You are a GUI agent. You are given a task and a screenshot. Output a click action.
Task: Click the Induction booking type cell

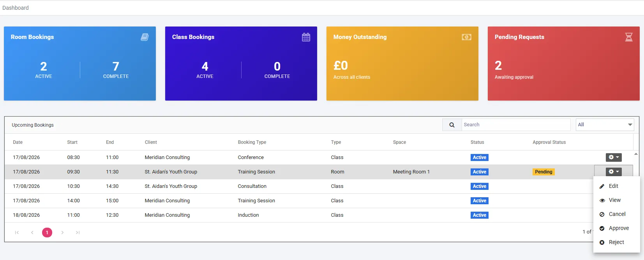point(248,215)
